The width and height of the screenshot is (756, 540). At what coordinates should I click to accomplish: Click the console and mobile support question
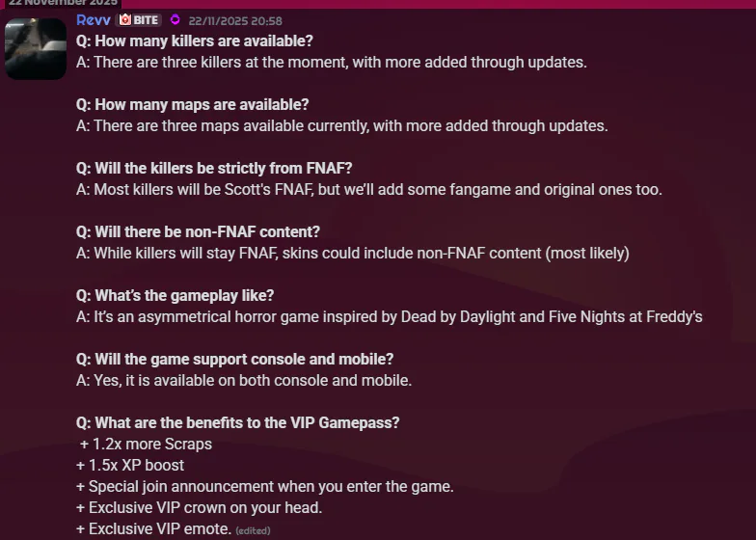pos(235,359)
